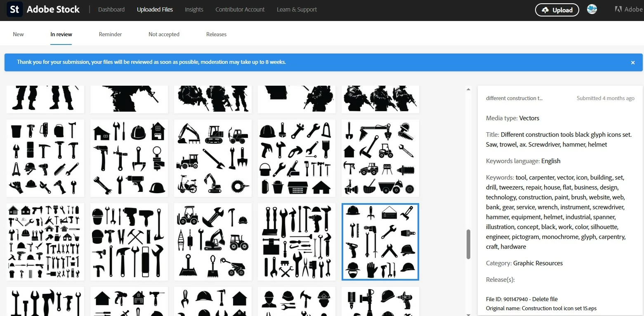This screenshot has width=644, height=316.
Task: Click the Adobe Stock St logo
Action: click(15, 9)
